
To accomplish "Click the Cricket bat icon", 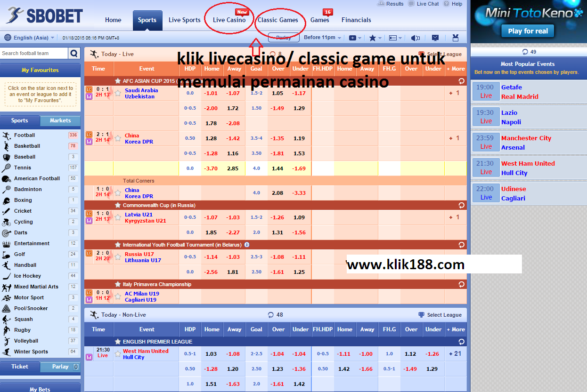I will [6, 211].
